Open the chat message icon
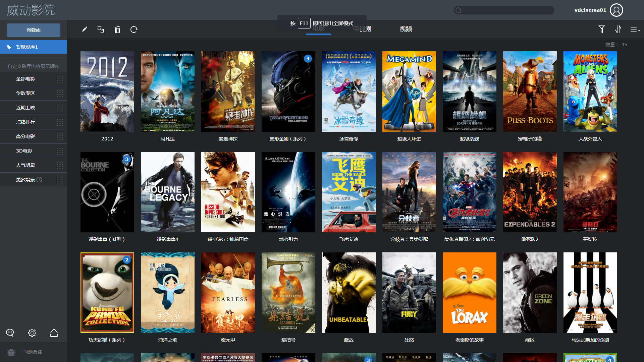The image size is (644, 362). [10, 333]
